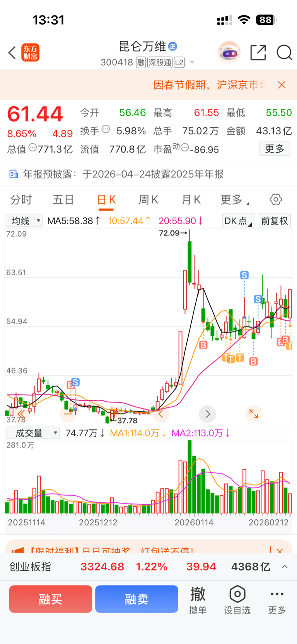Tap the 最低 55.50 value

point(279,113)
